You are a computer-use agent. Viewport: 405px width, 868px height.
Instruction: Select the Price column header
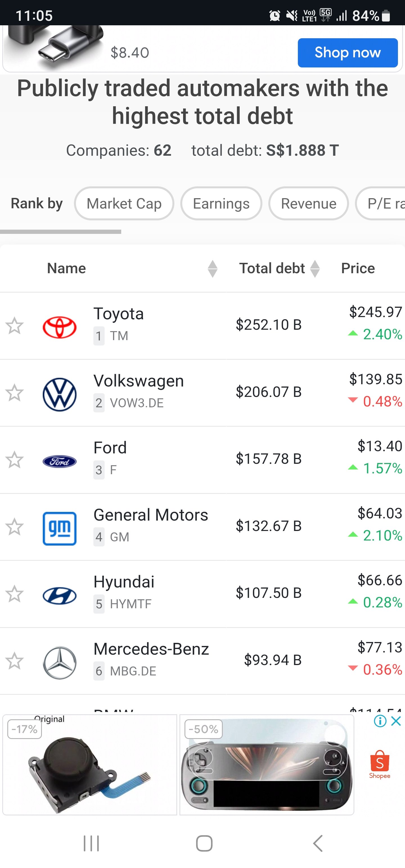tap(358, 268)
